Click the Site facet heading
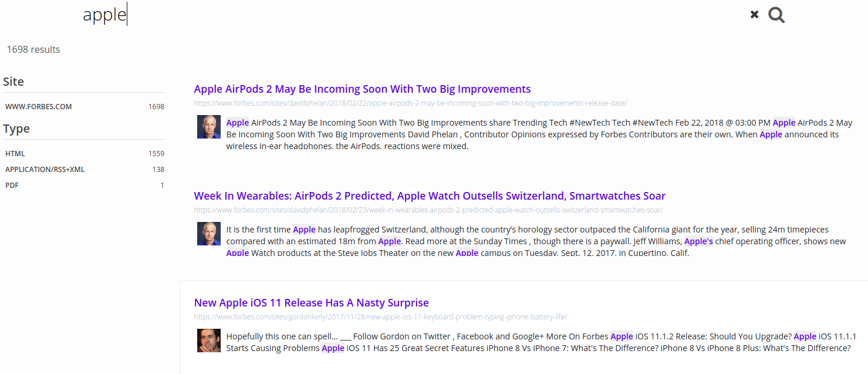Screen dimensions: 868x374 [13, 82]
